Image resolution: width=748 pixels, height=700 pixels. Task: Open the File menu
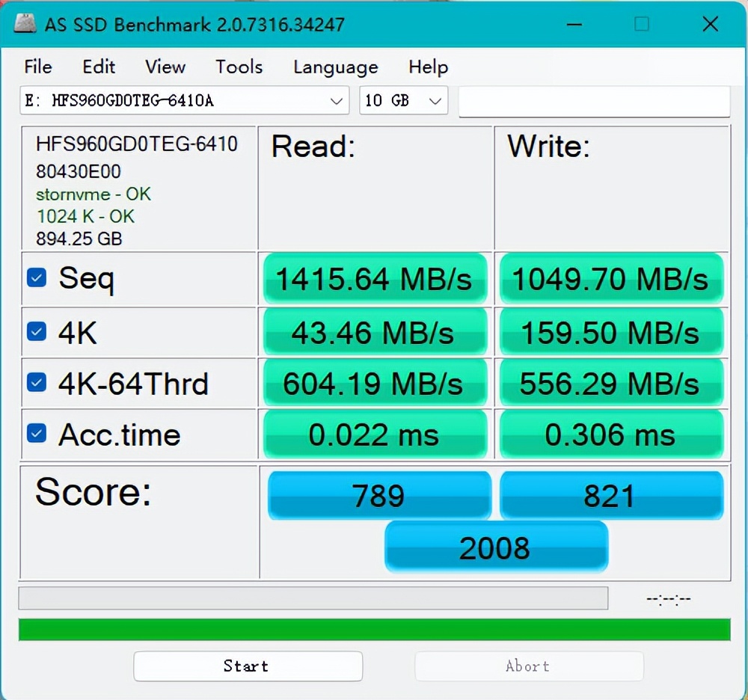[38, 67]
